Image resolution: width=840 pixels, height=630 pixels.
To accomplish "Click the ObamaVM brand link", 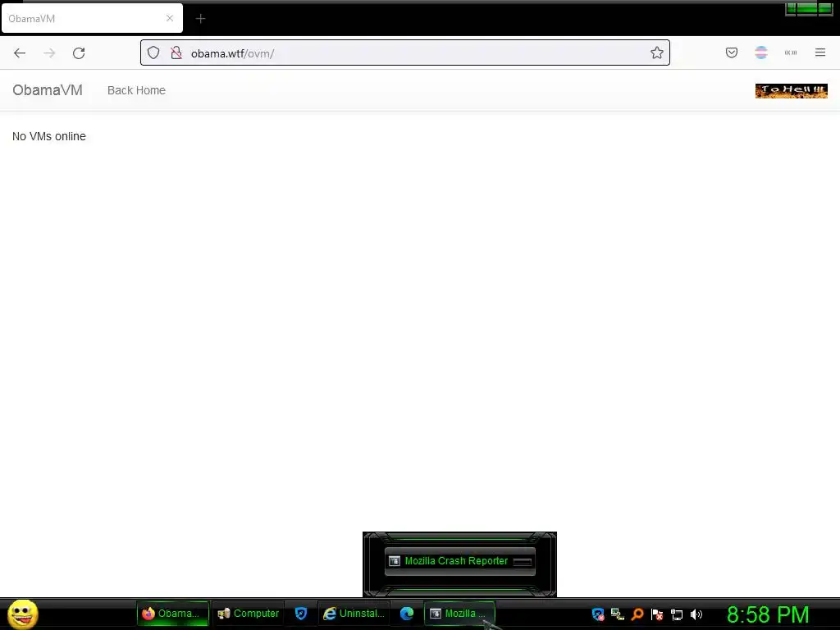I will (48, 90).
